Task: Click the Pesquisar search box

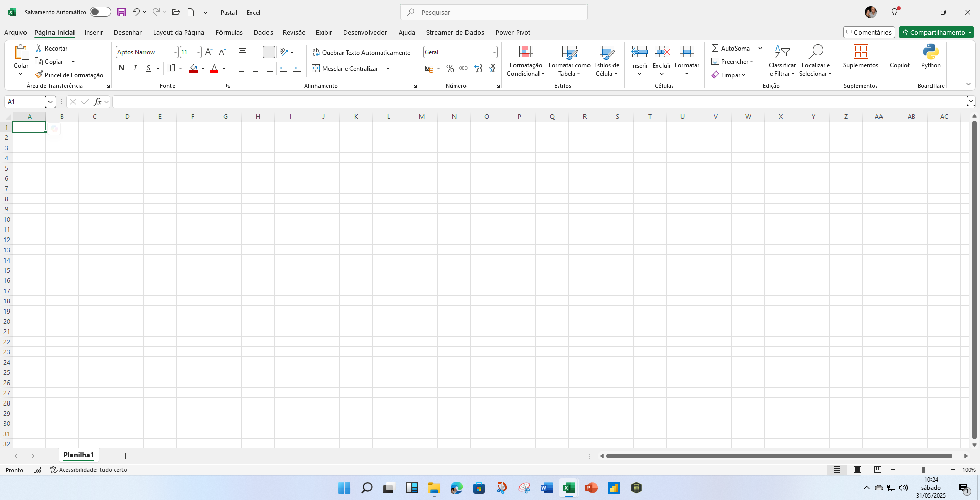Action: pyautogui.click(x=494, y=12)
